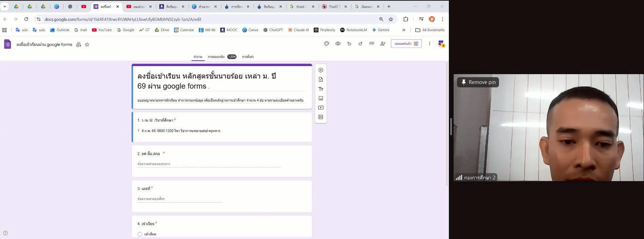The width and height of the screenshot is (644, 239).
Task: Open the form's three-dot More menu
Action: (x=429, y=44)
